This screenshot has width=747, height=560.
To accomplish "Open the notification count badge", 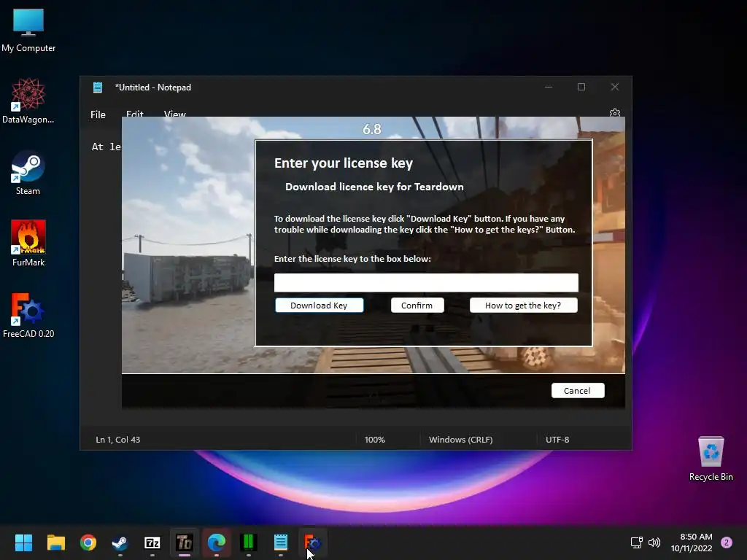I will click(x=727, y=542).
